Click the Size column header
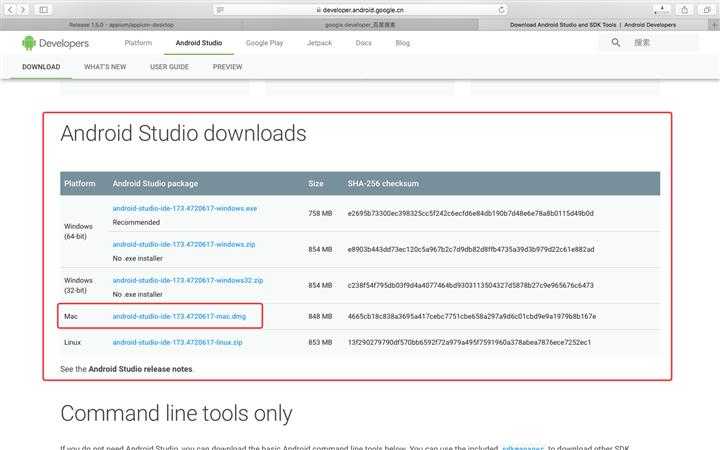Viewport: 720px width, 450px height. 316,183
